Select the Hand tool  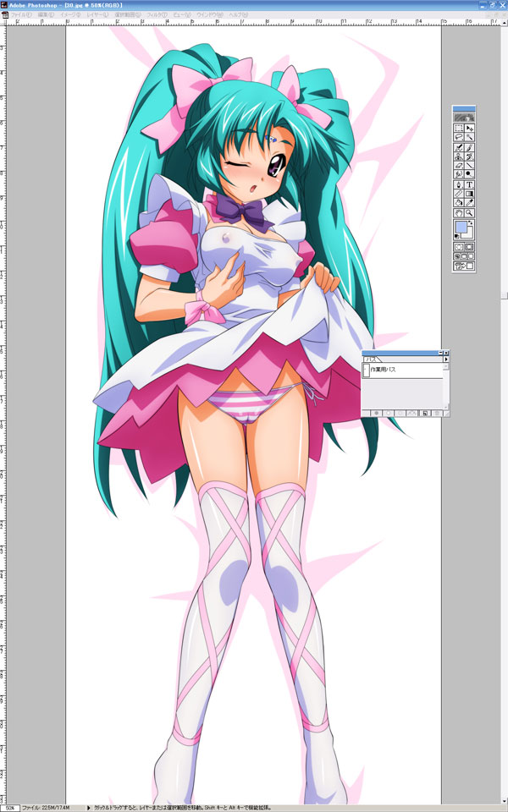[x=459, y=213]
